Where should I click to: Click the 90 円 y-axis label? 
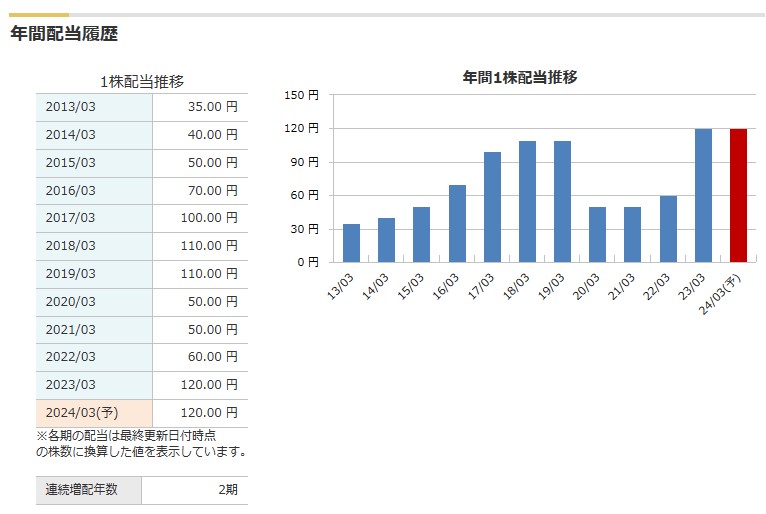(304, 162)
